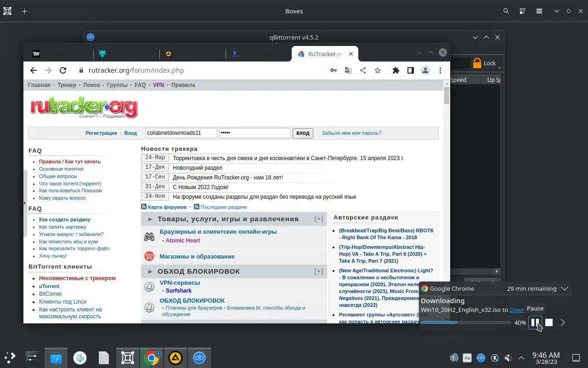The width and height of the screenshot is (588, 368).
Task: Collapse Товары, услуги, игры category triangle
Action: tap(150, 219)
